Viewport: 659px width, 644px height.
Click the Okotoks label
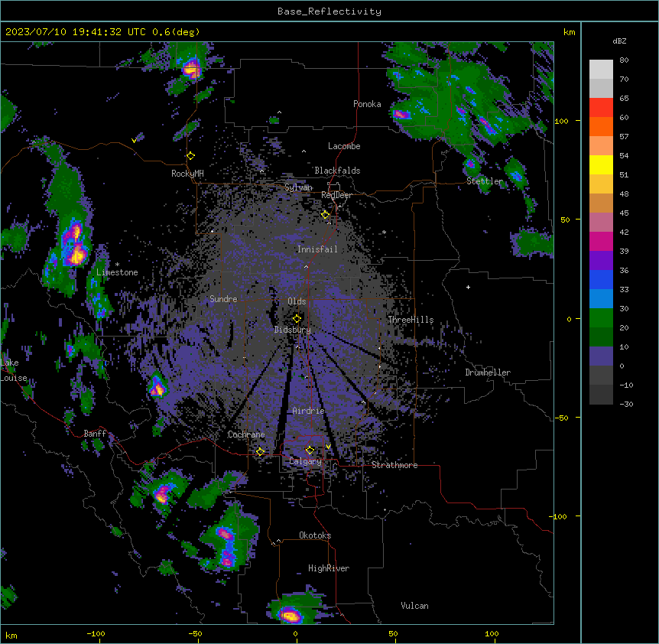(315, 535)
